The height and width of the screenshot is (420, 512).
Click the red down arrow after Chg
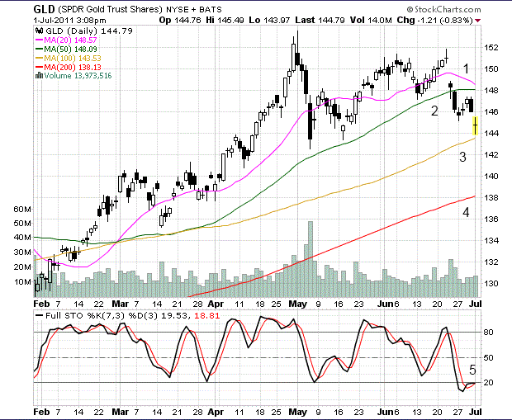pos(502,18)
